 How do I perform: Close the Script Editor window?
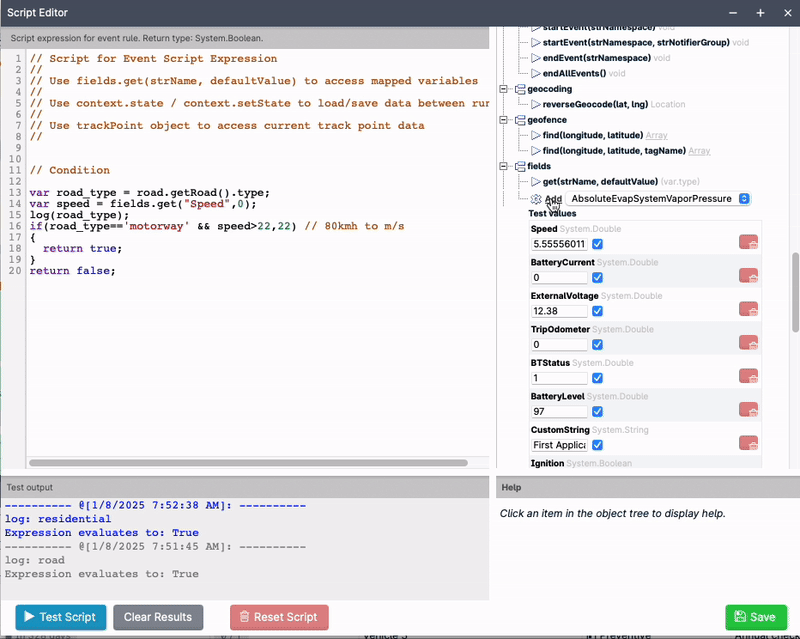pyautogui.click(x=788, y=13)
